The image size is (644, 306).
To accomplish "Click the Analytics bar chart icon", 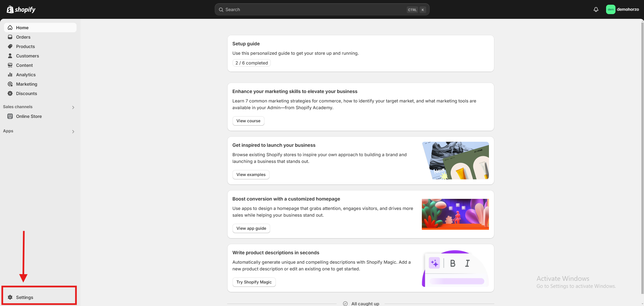I will 10,75.
